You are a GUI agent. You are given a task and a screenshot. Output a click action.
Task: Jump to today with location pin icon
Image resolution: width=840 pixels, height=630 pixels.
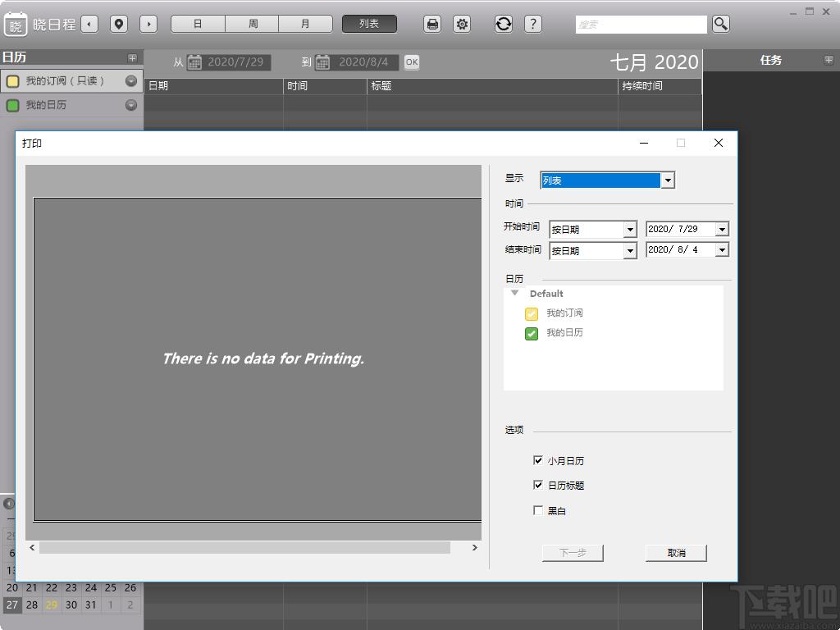pos(119,24)
